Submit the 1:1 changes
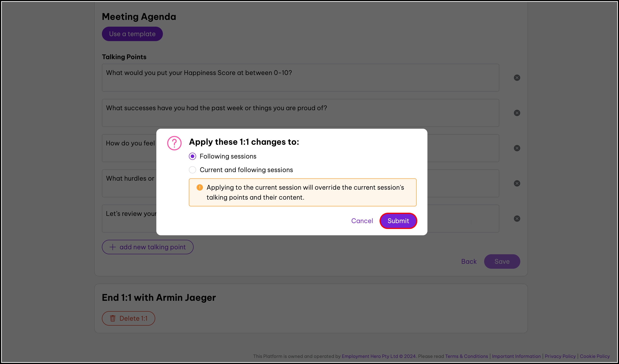 pos(398,221)
